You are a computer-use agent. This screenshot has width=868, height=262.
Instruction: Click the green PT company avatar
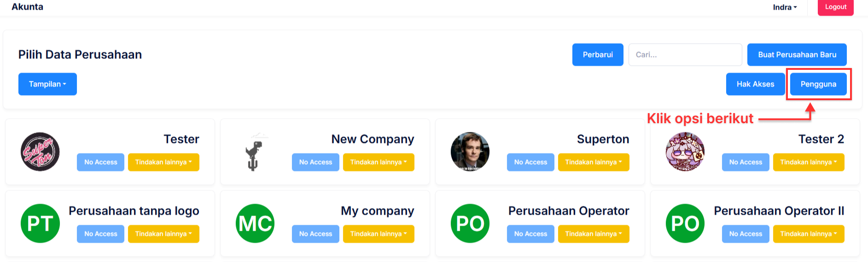40,223
